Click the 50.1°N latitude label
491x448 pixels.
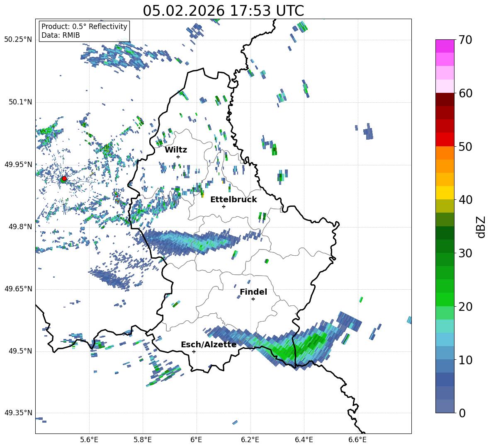pos(20,102)
